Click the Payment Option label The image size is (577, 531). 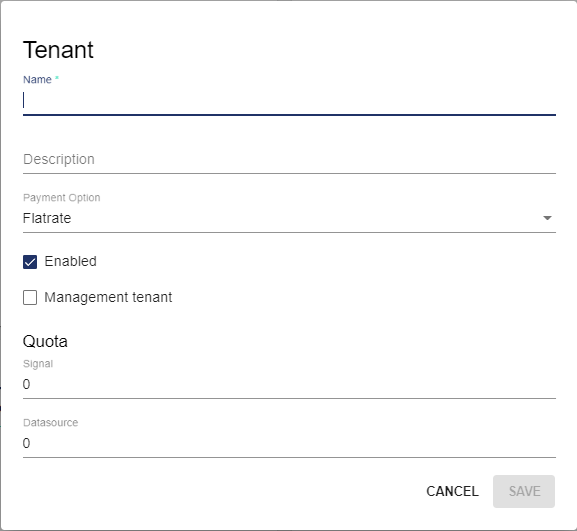click(61, 198)
